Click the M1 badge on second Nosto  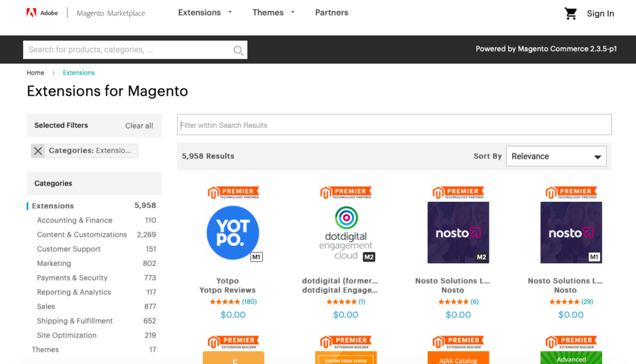[x=594, y=257]
